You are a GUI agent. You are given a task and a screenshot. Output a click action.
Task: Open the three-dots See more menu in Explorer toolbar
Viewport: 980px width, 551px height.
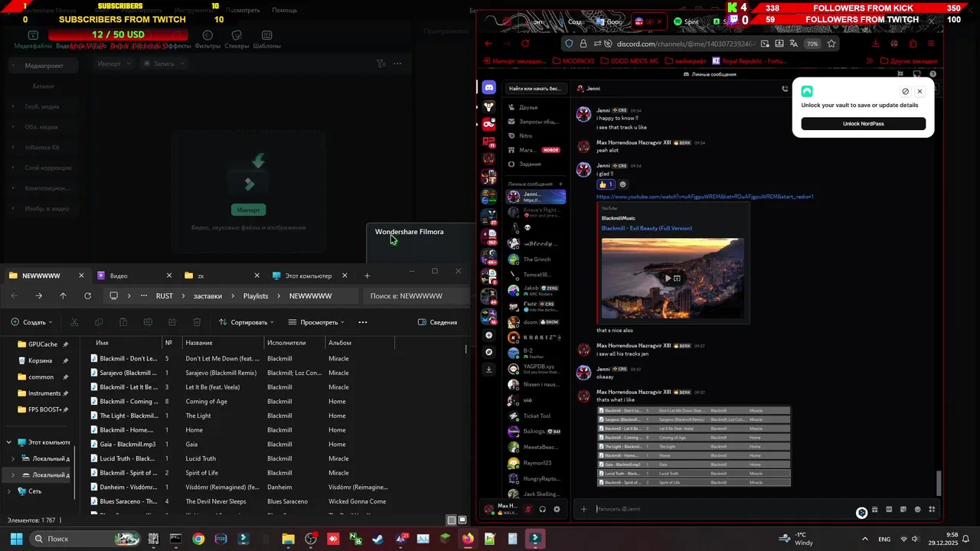click(x=363, y=322)
